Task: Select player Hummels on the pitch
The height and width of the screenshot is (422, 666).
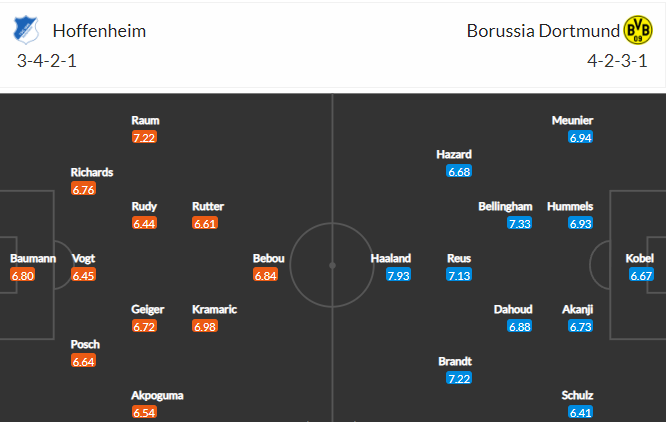Action: tap(570, 206)
